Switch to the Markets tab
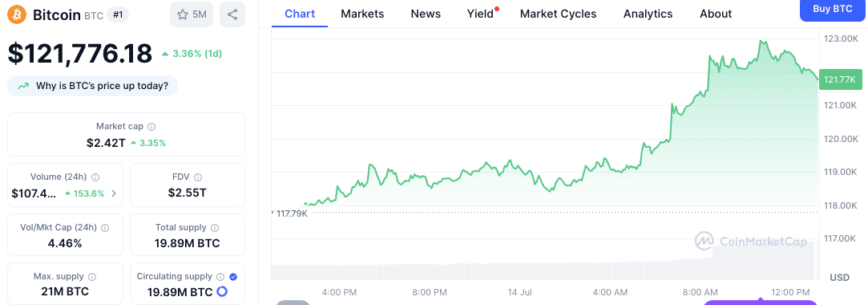The width and height of the screenshot is (868, 305). [362, 14]
